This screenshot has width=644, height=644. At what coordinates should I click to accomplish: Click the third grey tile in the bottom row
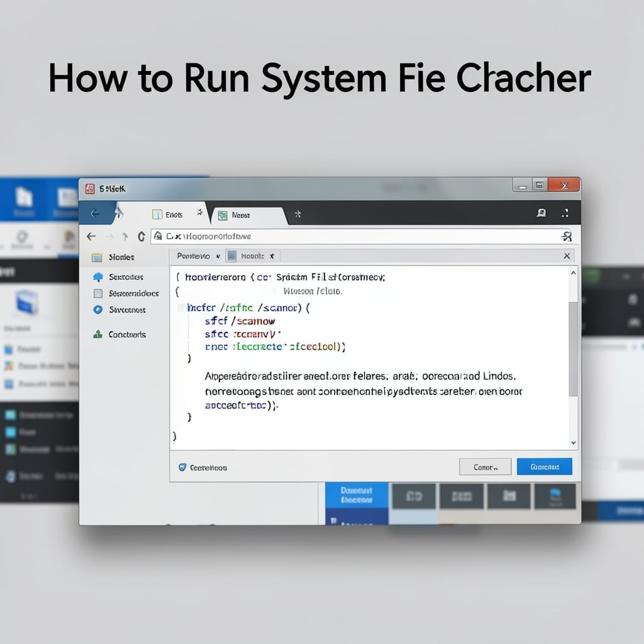(509, 496)
